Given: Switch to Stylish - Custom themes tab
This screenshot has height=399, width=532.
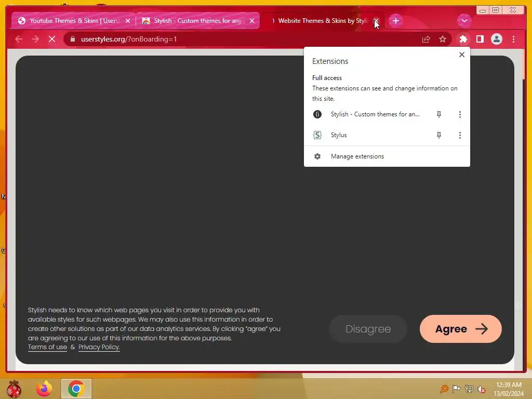Looking at the screenshot, I should 197,21.
